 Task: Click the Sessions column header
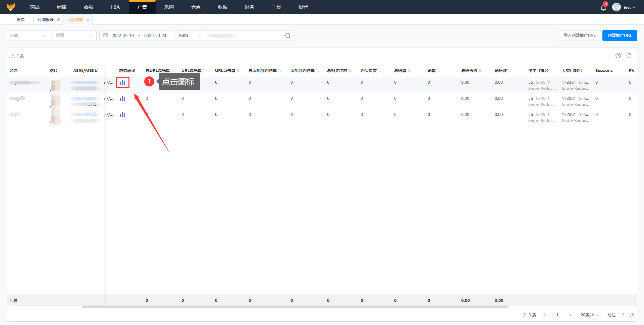click(x=604, y=71)
